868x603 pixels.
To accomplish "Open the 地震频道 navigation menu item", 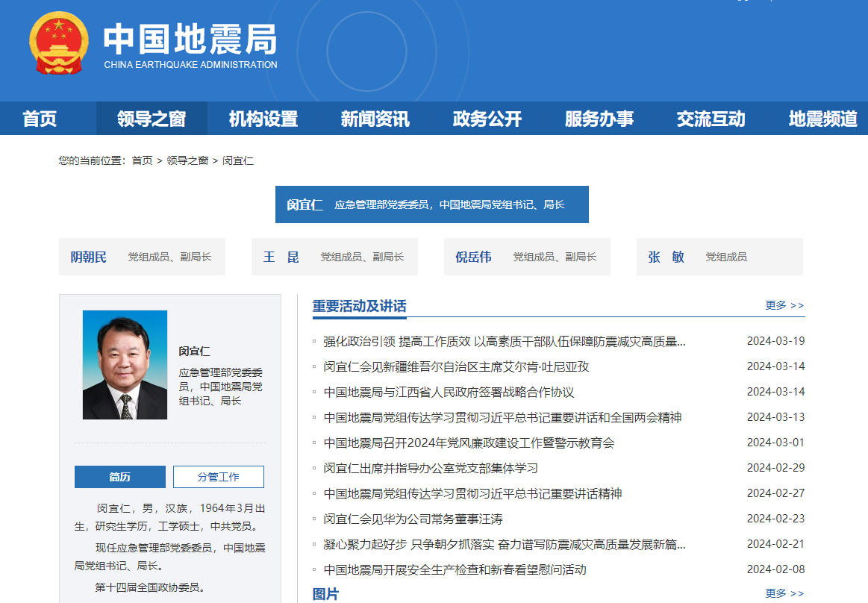I will 822,119.
